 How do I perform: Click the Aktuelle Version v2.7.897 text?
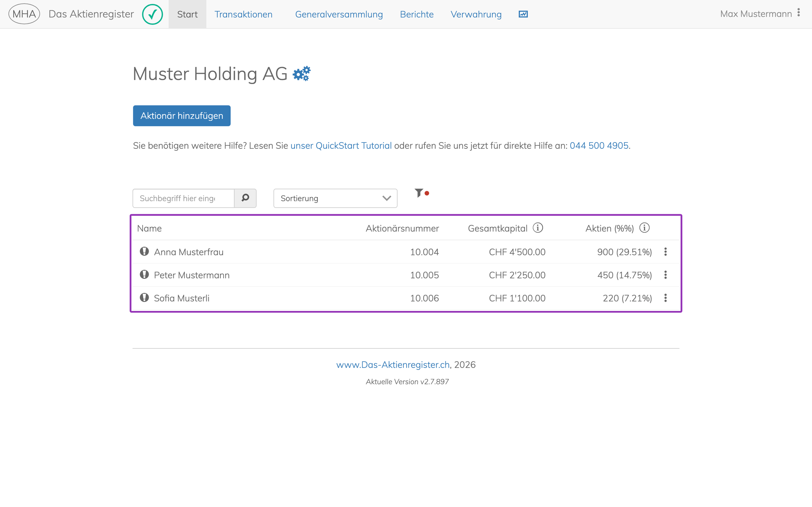[x=407, y=382]
